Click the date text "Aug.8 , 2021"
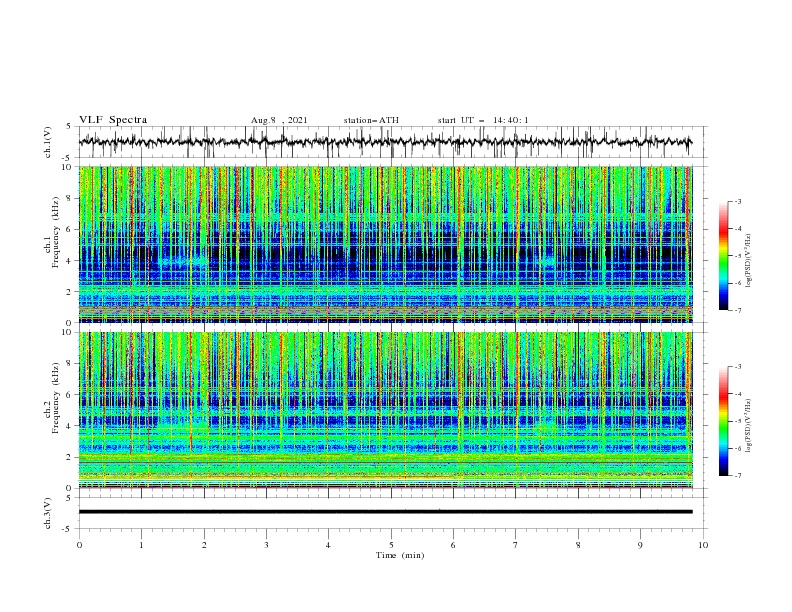Image resolution: width=792 pixels, height=612 pixels. pyautogui.click(x=279, y=120)
